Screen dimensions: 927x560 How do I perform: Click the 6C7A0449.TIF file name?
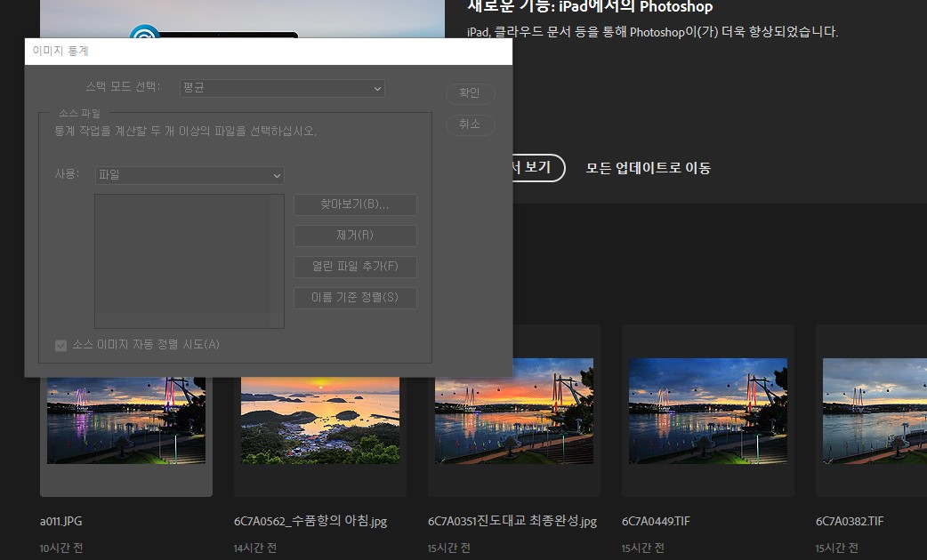click(x=656, y=521)
